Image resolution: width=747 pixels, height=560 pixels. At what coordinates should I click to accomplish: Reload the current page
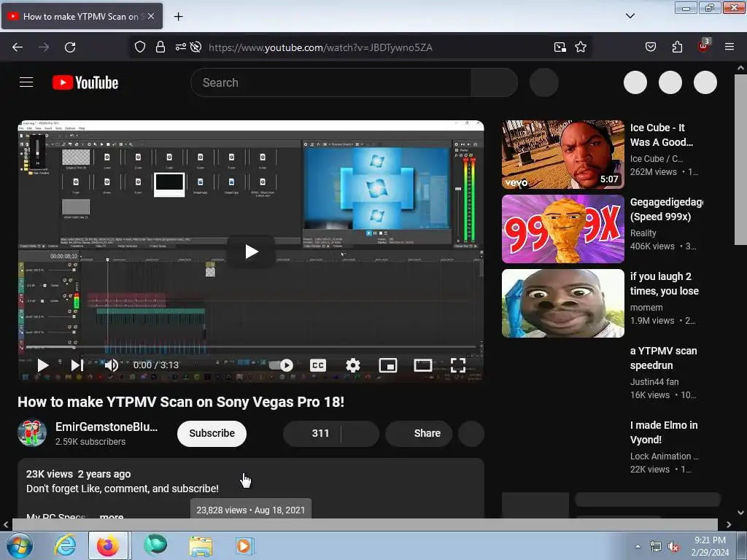pyautogui.click(x=70, y=47)
